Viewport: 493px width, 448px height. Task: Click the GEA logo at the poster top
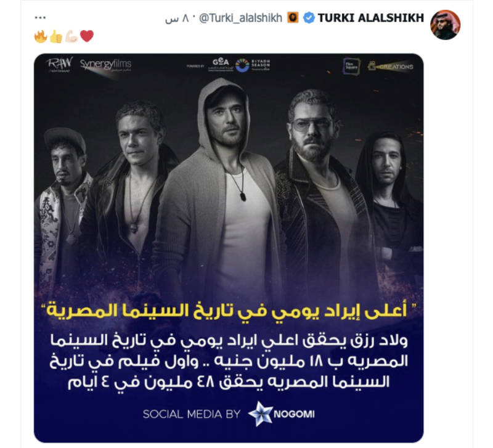221,65
